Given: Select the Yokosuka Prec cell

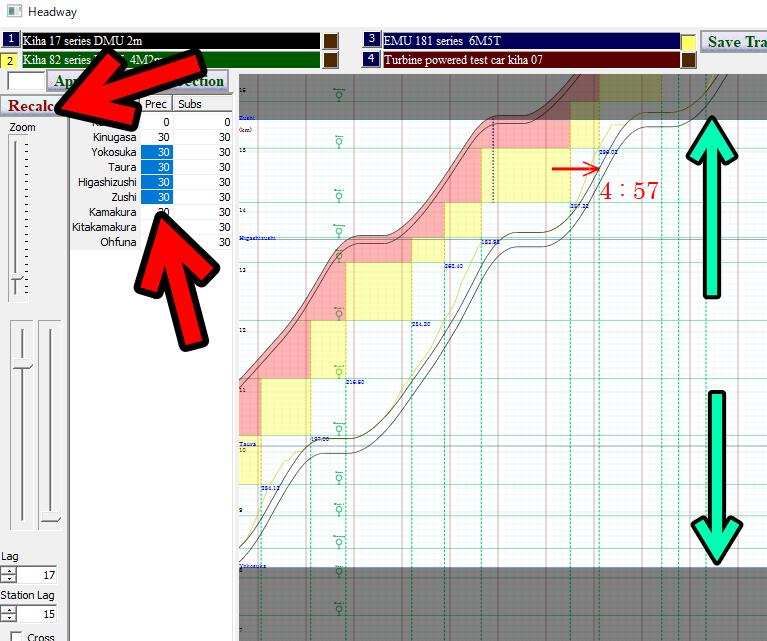Looking at the screenshot, I should point(157,152).
